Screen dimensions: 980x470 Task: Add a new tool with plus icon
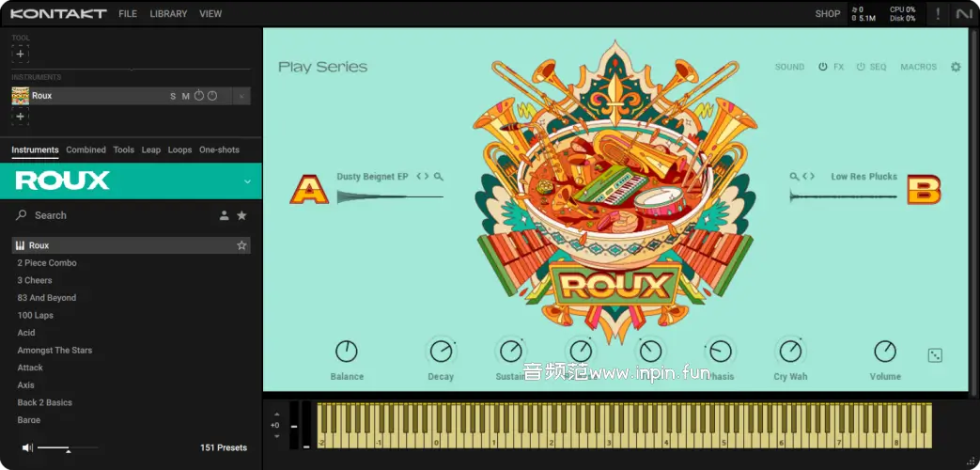pyautogui.click(x=20, y=55)
